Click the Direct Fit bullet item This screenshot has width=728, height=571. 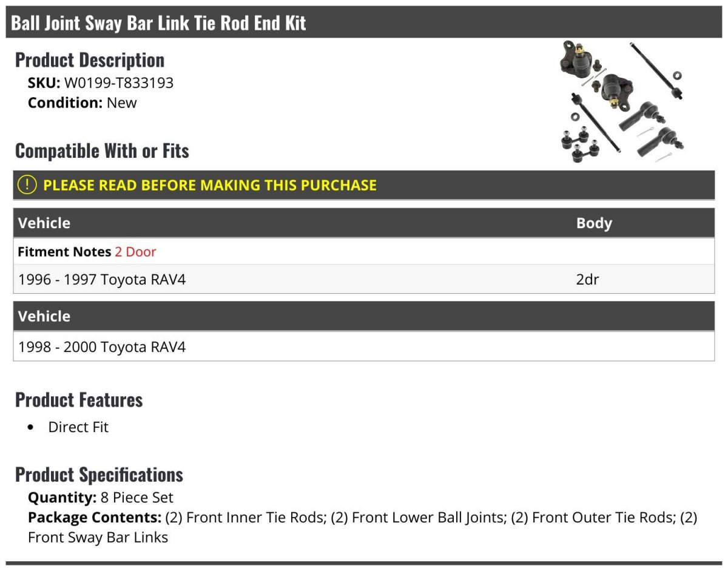[x=78, y=427]
